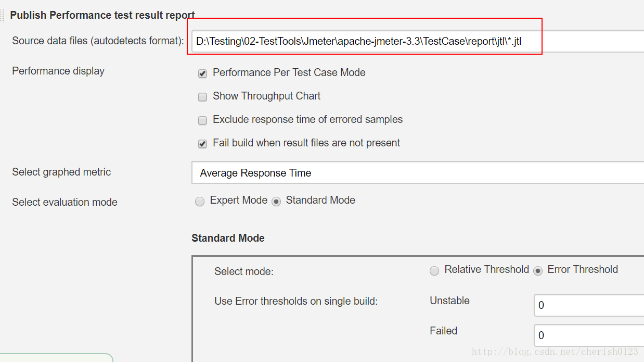
Task: Select the Expert Mode radio button
Action: (x=200, y=202)
